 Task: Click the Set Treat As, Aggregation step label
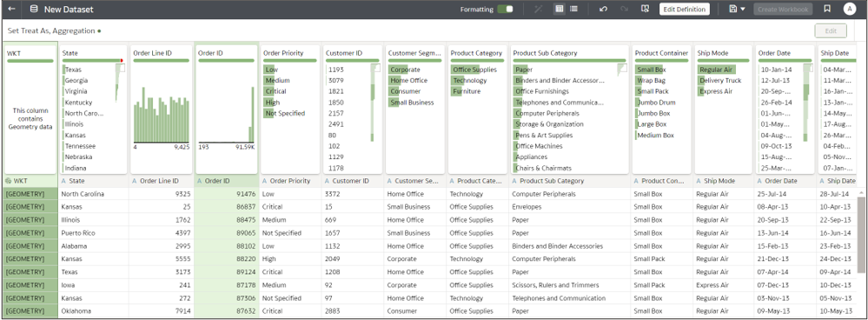pyautogui.click(x=51, y=31)
